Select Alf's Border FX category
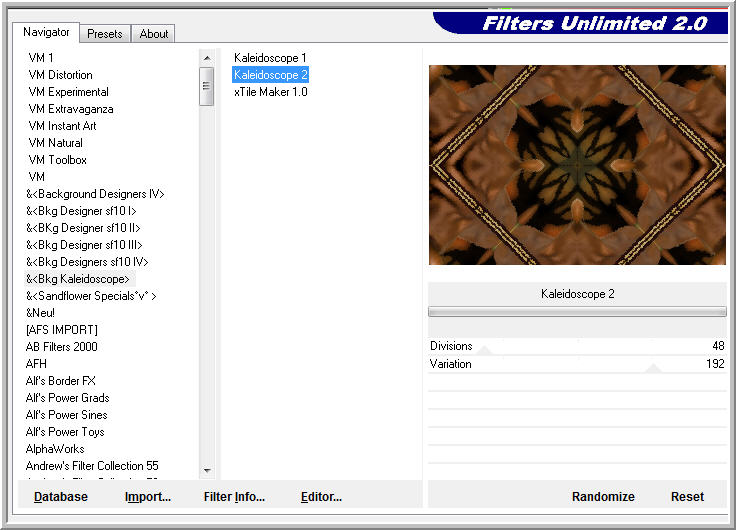Viewport: 736px width, 530px height. (61, 381)
